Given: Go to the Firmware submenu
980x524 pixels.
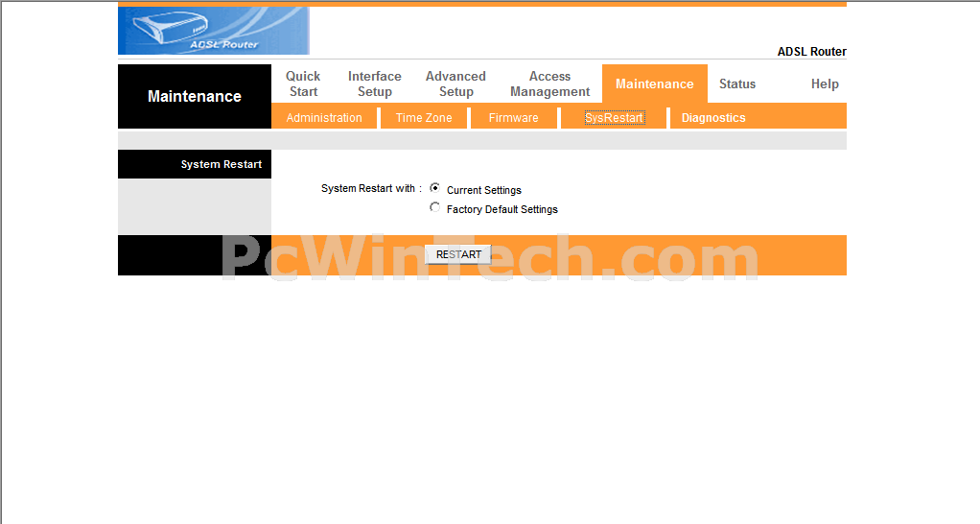Looking at the screenshot, I should tap(513, 117).
